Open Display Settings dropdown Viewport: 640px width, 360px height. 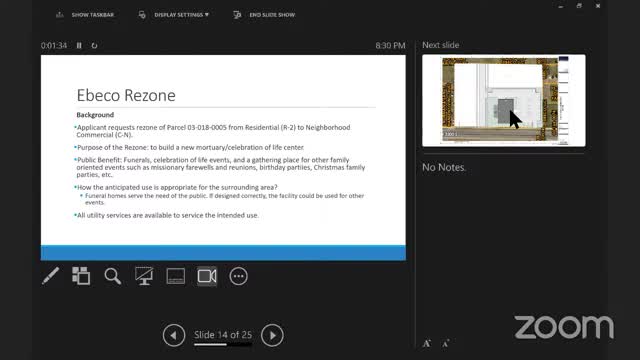(x=175, y=15)
